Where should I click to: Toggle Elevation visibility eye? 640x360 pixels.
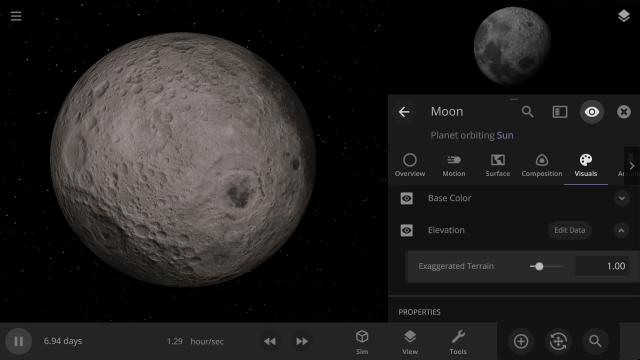pyautogui.click(x=407, y=231)
